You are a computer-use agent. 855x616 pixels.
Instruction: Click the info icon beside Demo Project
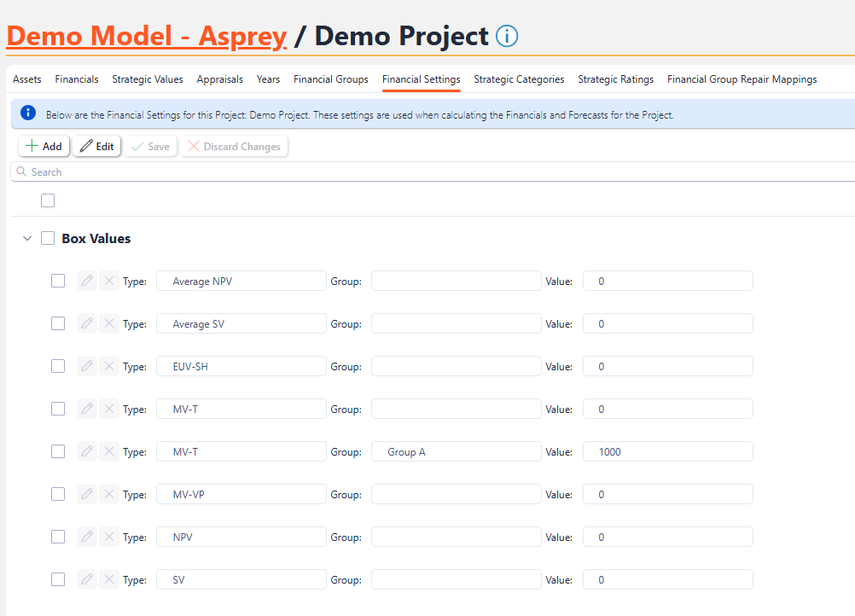(507, 37)
